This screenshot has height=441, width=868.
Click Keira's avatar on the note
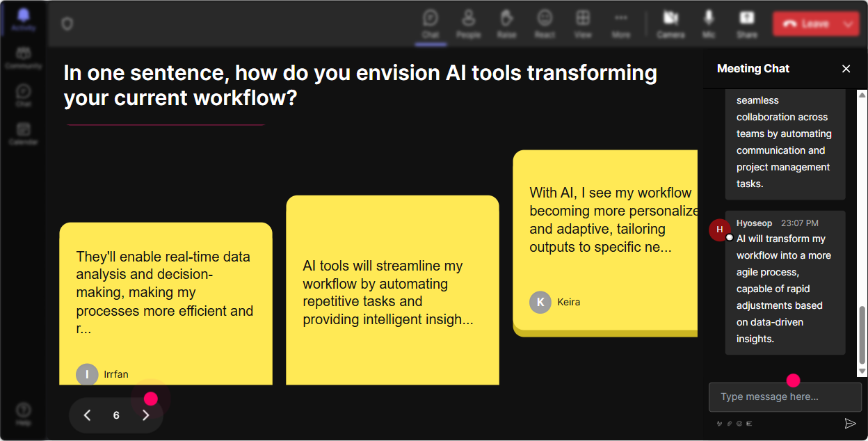(540, 302)
